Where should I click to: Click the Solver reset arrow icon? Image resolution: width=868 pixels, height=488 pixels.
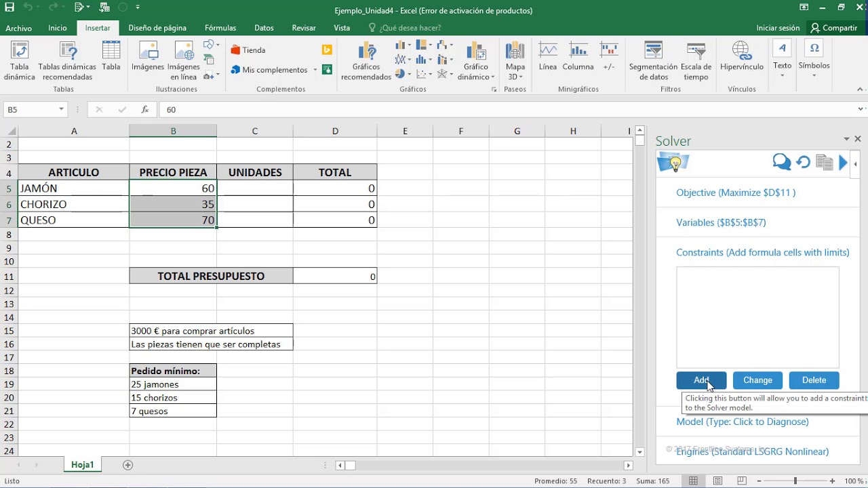click(x=804, y=162)
